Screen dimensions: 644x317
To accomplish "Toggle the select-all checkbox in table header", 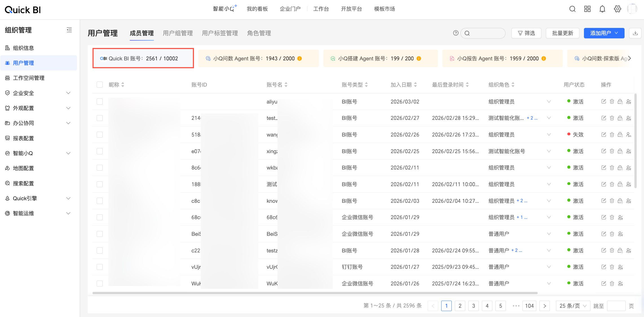I will pyautogui.click(x=100, y=85).
